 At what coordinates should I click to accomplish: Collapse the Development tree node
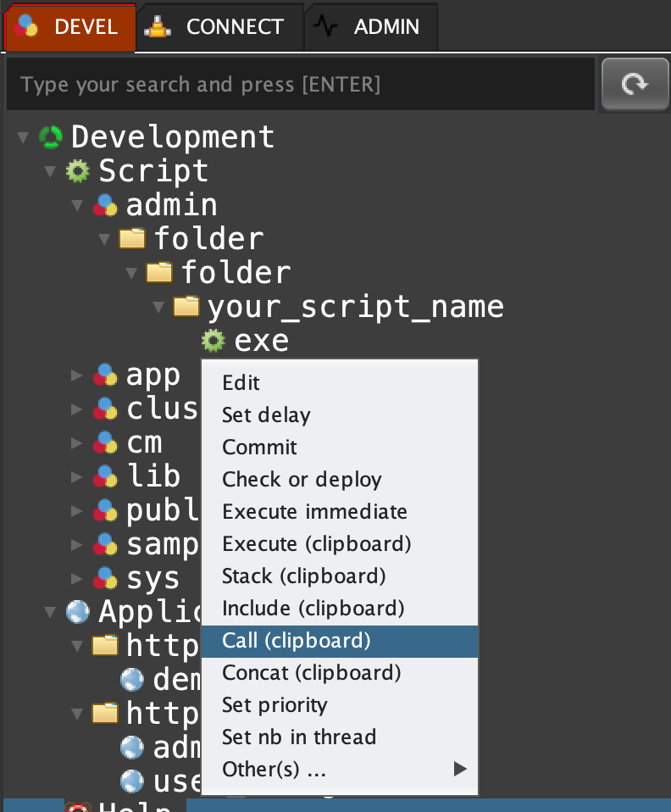23,137
